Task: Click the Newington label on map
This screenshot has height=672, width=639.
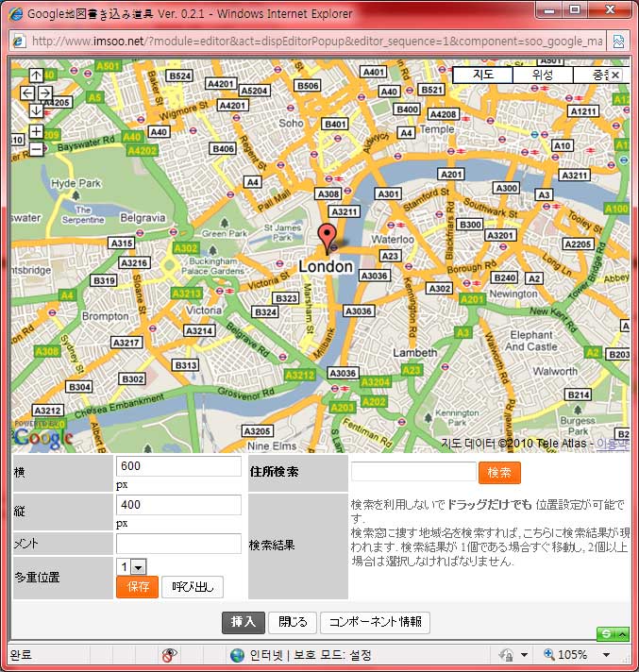Action: (513, 294)
